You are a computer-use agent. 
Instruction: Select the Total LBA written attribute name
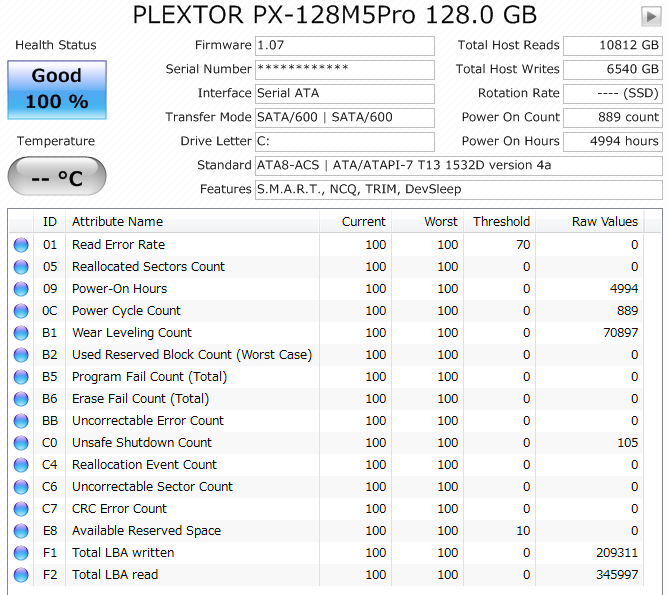tap(123, 553)
